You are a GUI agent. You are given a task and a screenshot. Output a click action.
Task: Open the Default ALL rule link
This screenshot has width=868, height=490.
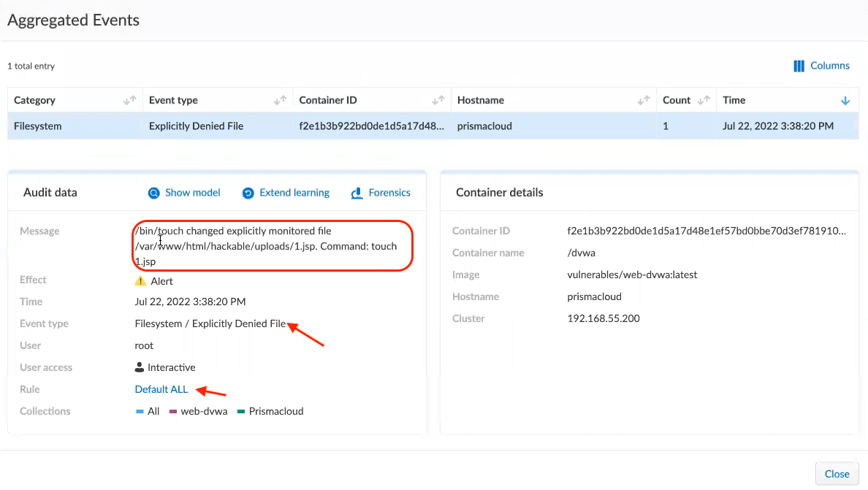(x=161, y=389)
